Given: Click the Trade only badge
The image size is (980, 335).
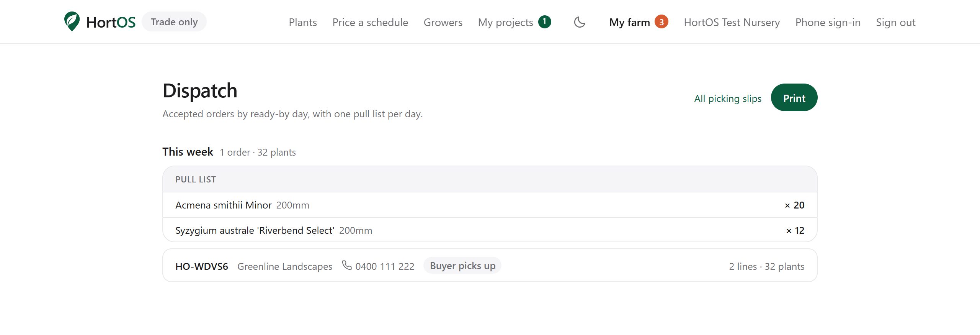Looking at the screenshot, I should tap(174, 21).
